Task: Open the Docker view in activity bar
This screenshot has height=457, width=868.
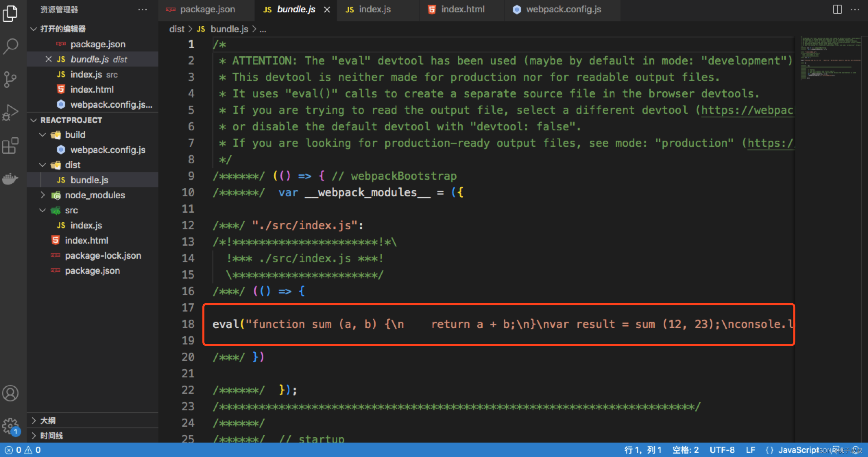Action: [x=10, y=179]
